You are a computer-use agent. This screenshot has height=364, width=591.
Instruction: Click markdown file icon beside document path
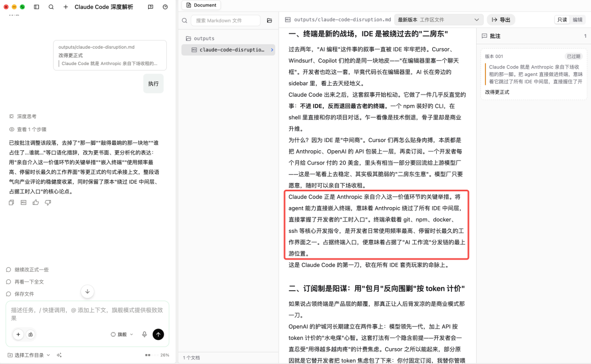point(288,20)
